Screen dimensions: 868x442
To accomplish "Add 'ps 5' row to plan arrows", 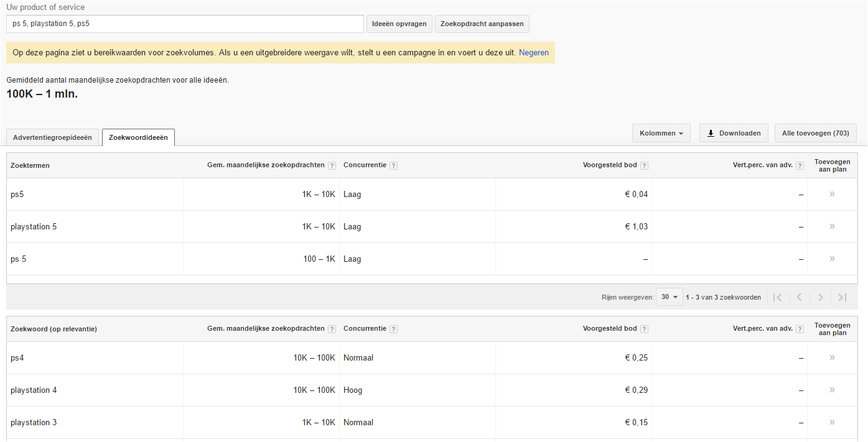I will (832, 259).
